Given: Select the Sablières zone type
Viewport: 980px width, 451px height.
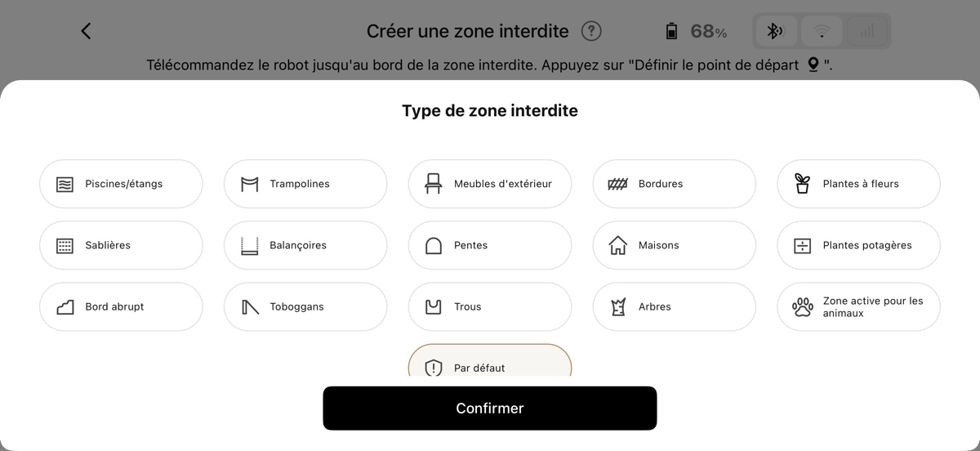Looking at the screenshot, I should coord(121,245).
